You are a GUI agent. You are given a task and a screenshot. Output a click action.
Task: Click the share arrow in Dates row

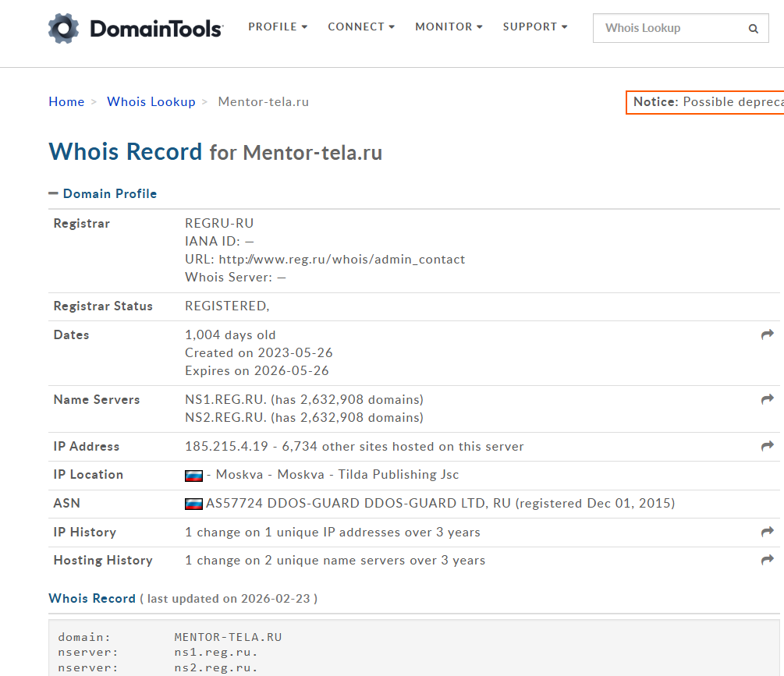coord(768,334)
